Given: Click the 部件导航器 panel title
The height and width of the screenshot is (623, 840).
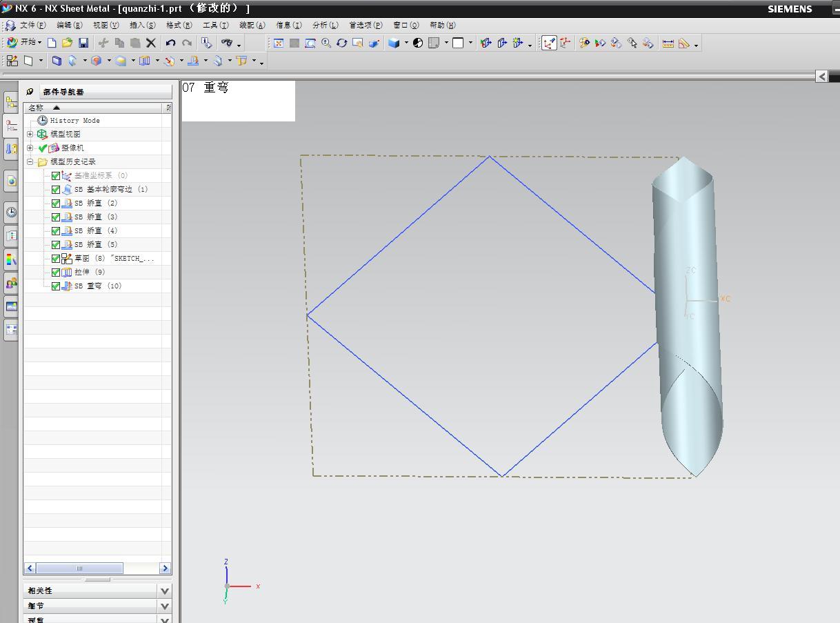Looking at the screenshot, I should pyautogui.click(x=63, y=92).
